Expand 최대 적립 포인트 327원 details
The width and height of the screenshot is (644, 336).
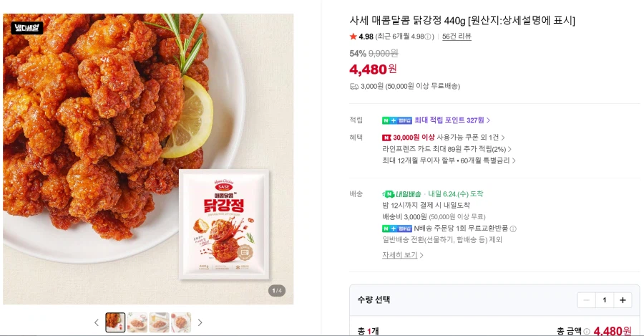pyautogui.click(x=452, y=120)
